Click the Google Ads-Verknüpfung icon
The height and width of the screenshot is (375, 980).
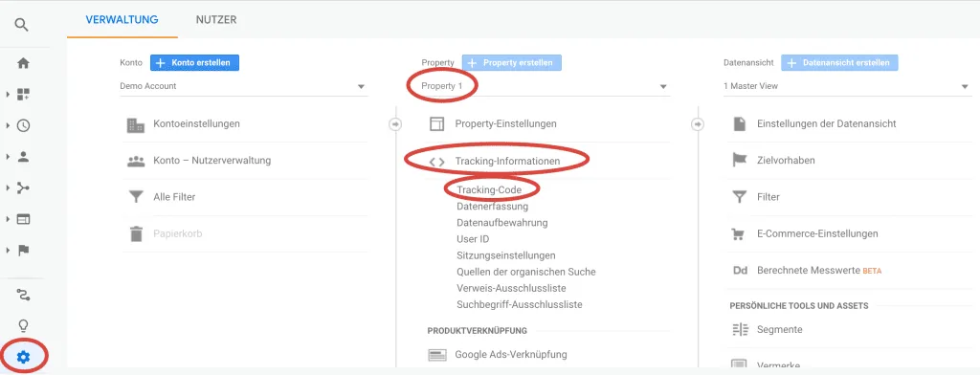(x=436, y=355)
